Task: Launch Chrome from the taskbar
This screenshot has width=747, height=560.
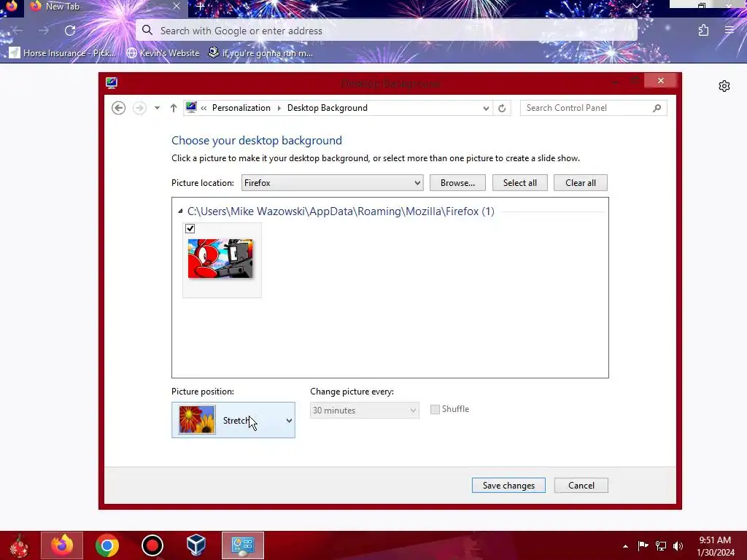Action: click(107, 545)
